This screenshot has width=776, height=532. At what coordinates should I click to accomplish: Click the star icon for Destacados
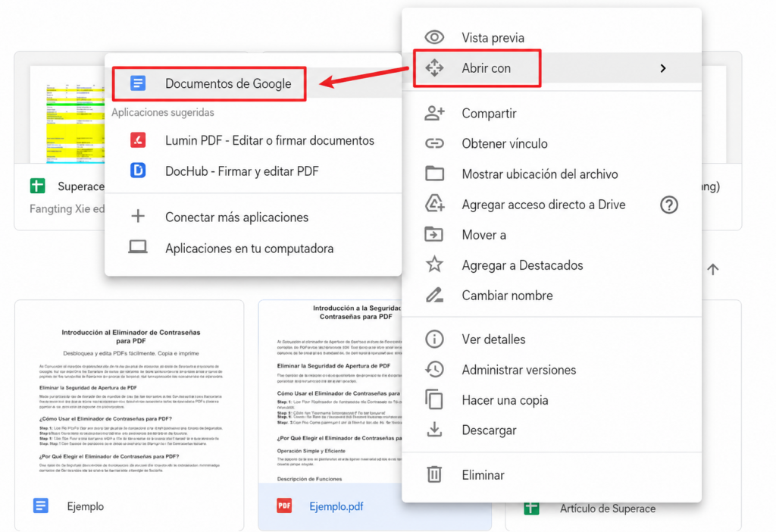coord(434,264)
